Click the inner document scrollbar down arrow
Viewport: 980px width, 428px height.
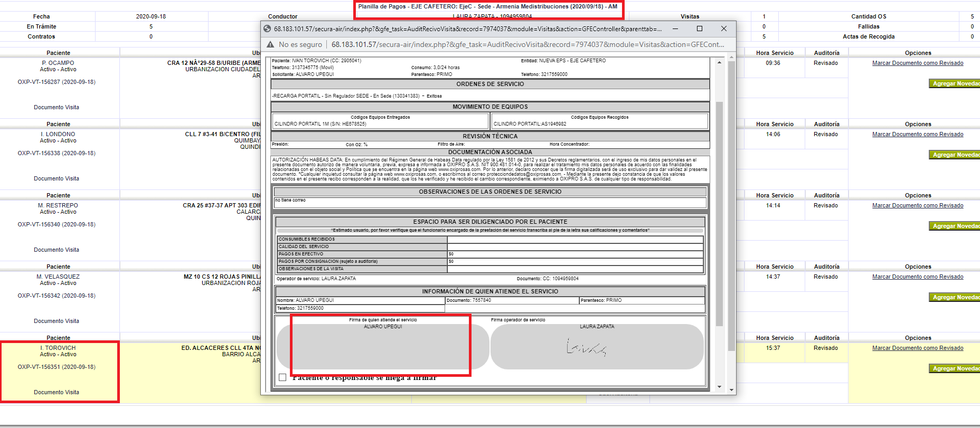click(x=719, y=387)
